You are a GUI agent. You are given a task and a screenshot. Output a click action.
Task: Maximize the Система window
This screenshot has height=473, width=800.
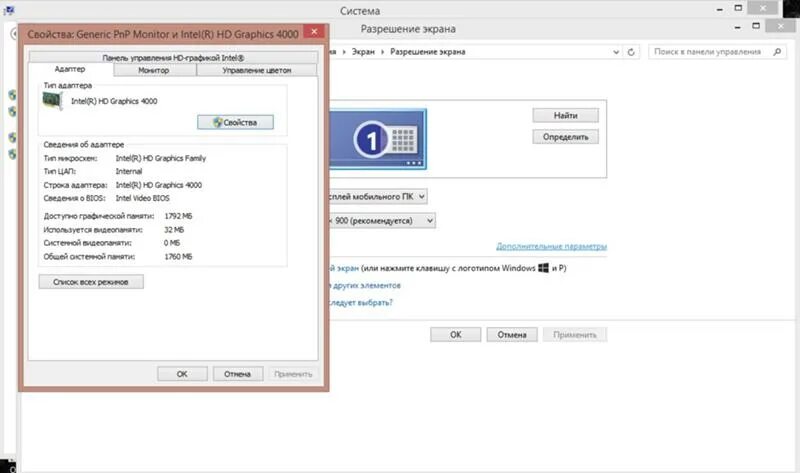(x=738, y=8)
